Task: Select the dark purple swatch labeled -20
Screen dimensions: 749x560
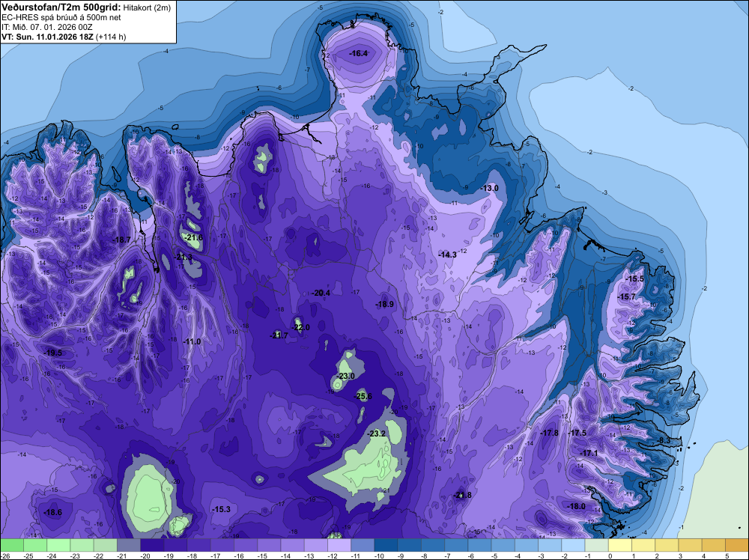Action: pyautogui.click(x=152, y=545)
